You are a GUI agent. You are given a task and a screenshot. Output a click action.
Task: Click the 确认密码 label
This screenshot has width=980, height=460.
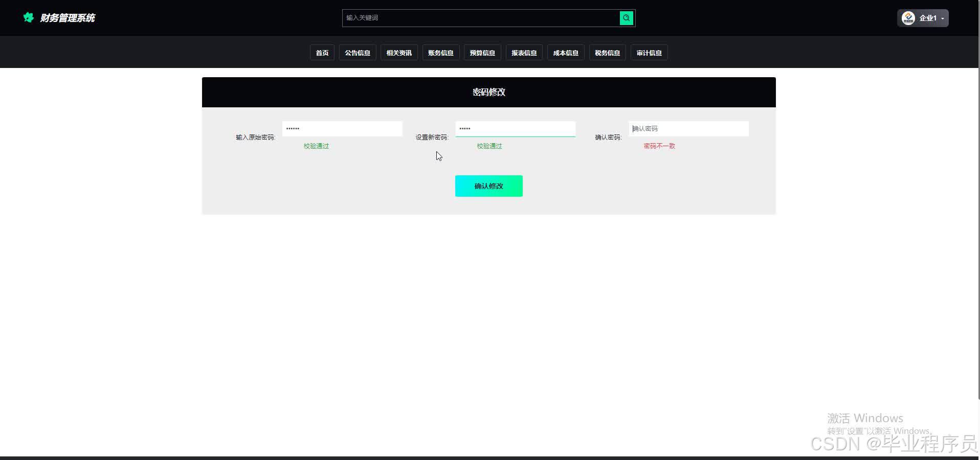click(608, 137)
